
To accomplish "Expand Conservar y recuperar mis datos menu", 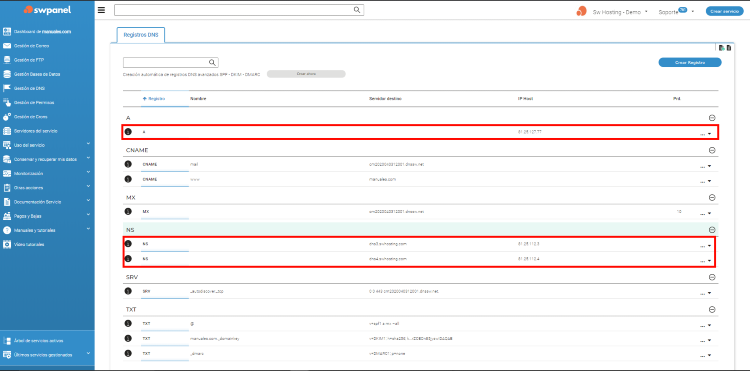I will pyautogui.click(x=88, y=158).
